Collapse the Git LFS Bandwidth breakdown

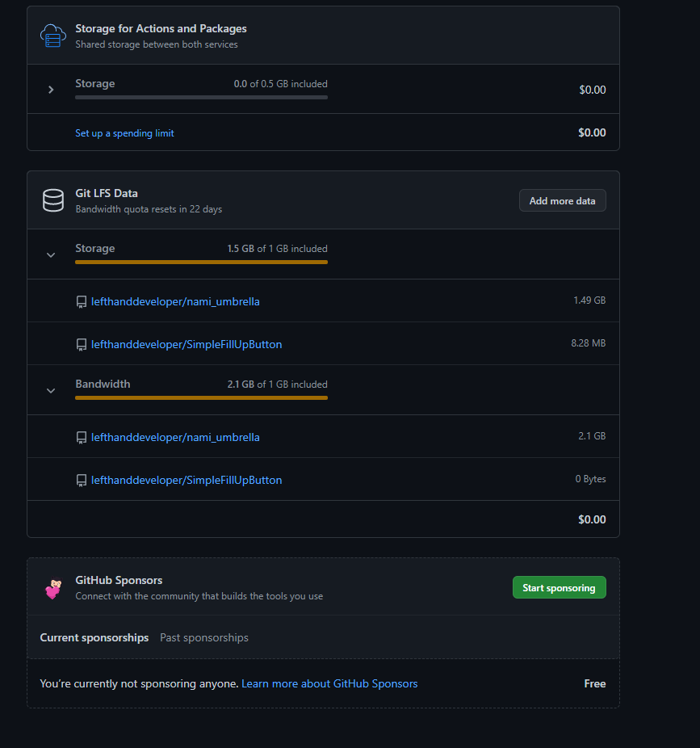point(51,391)
